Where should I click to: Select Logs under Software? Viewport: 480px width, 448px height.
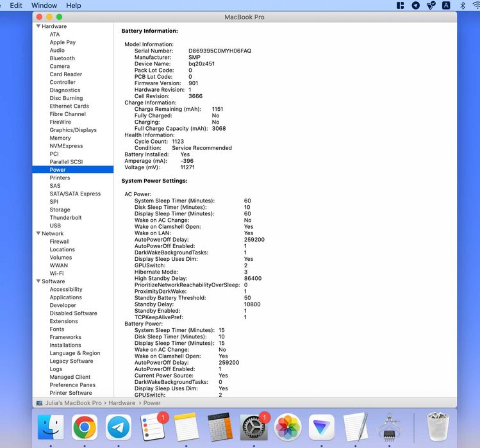point(56,369)
